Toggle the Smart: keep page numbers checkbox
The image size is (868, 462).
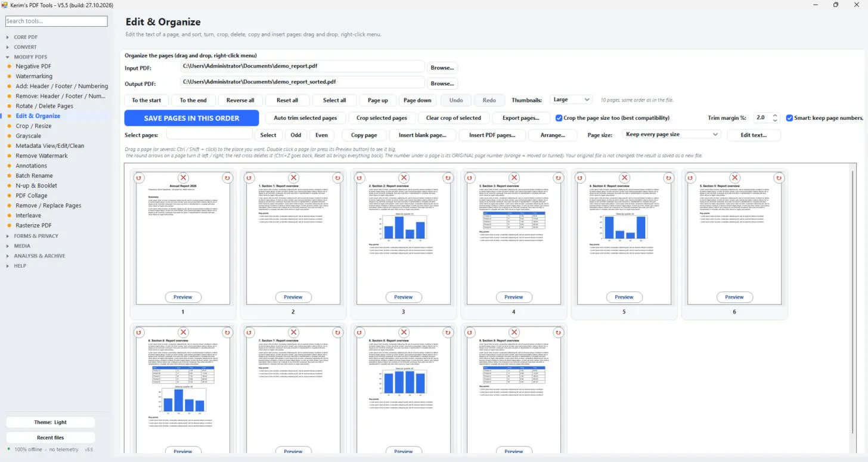[789, 118]
